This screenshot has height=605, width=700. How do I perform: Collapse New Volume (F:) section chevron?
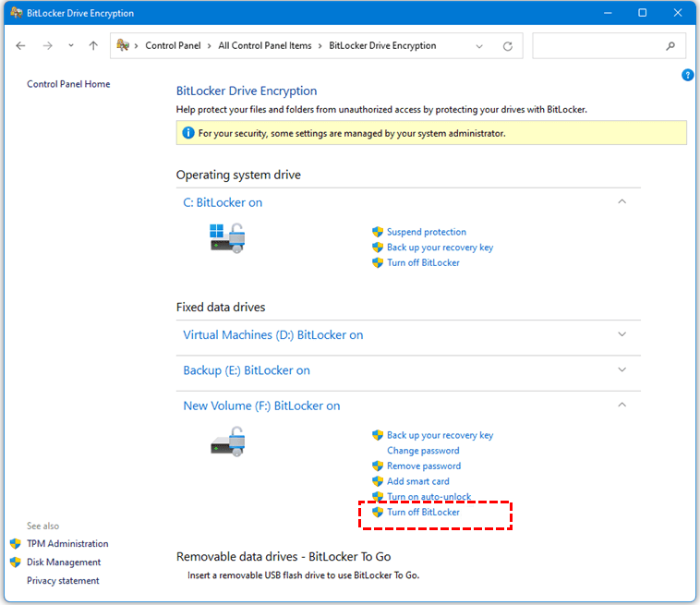622,405
